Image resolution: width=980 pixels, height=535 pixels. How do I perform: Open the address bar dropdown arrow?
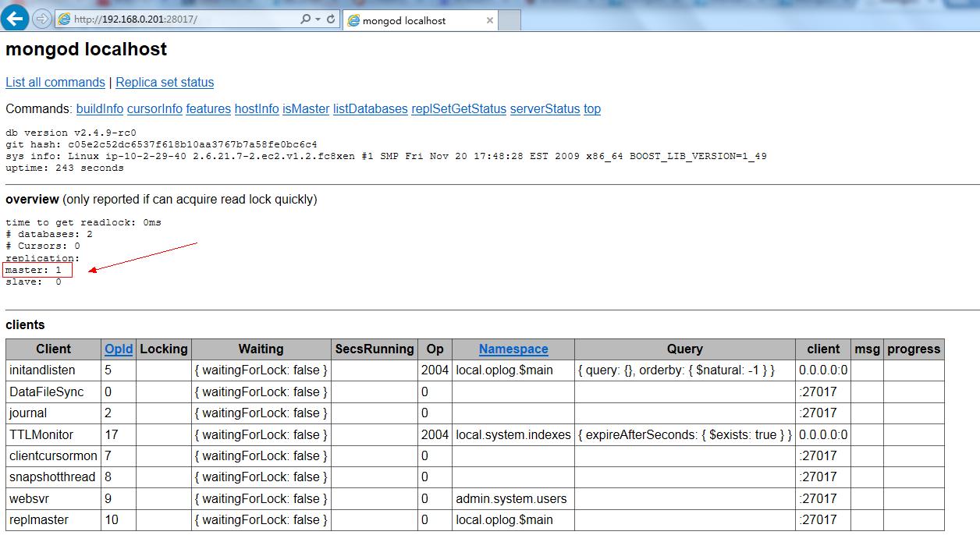[318, 19]
